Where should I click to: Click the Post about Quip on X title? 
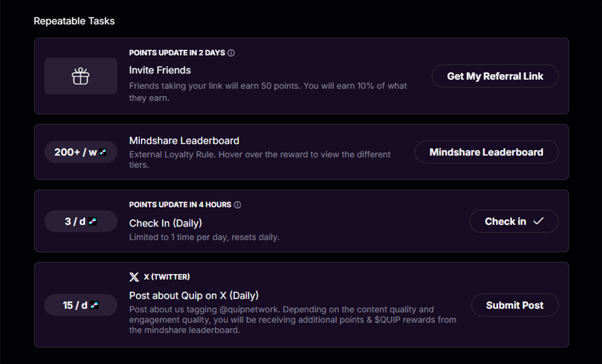tap(193, 295)
